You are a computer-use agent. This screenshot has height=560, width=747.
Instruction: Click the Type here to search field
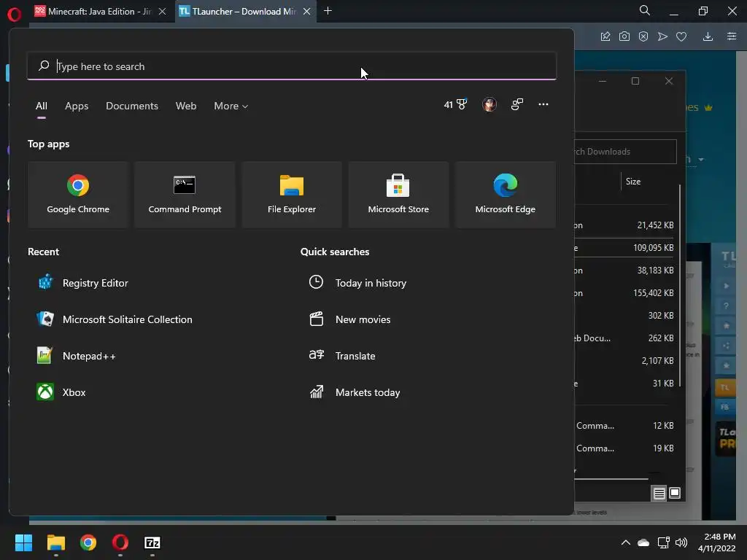click(292, 66)
